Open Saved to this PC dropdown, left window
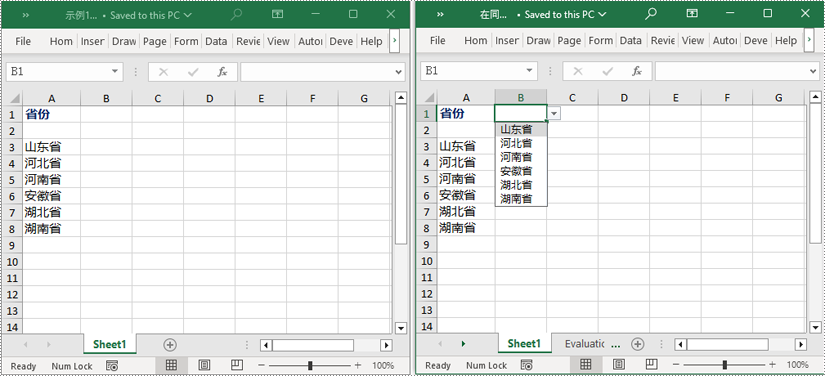The height and width of the screenshot is (376, 825). tap(151, 15)
